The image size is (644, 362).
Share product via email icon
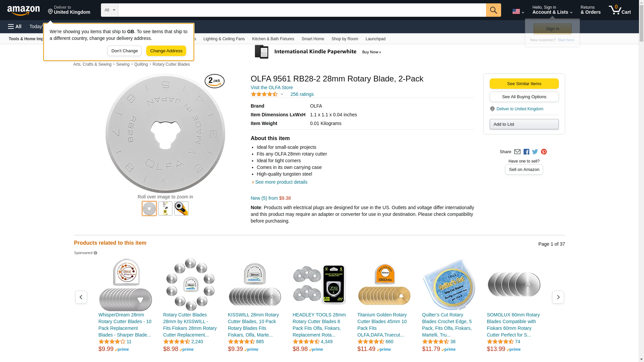point(517,152)
